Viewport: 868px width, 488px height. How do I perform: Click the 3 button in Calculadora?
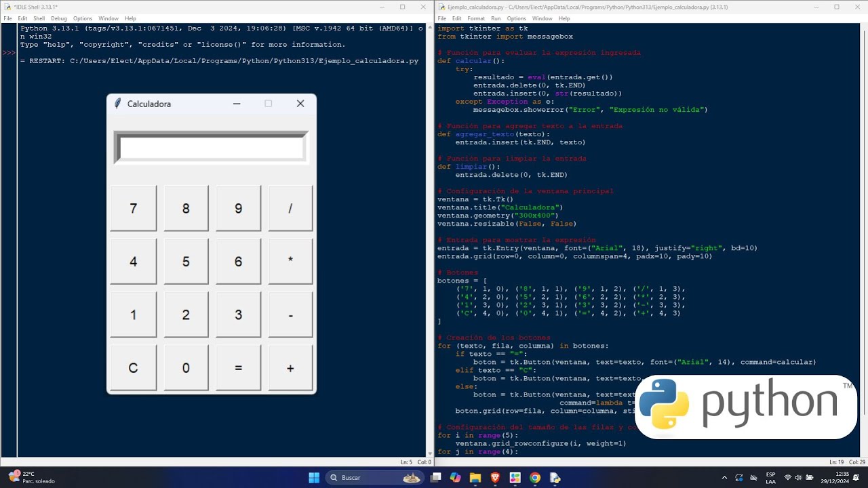pyautogui.click(x=238, y=314)
